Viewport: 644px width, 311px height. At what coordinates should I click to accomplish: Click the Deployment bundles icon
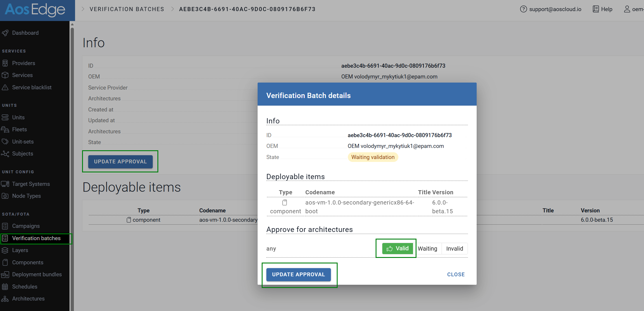pos(5,275)
